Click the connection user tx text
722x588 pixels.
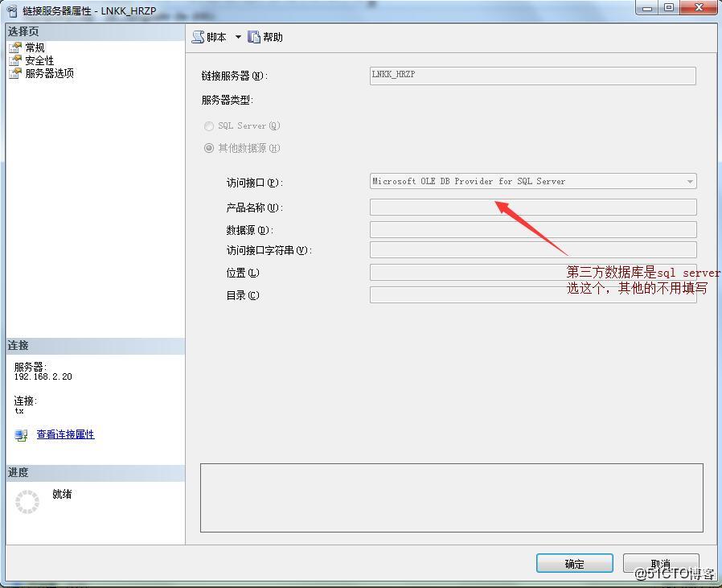[x=18, y=410]
